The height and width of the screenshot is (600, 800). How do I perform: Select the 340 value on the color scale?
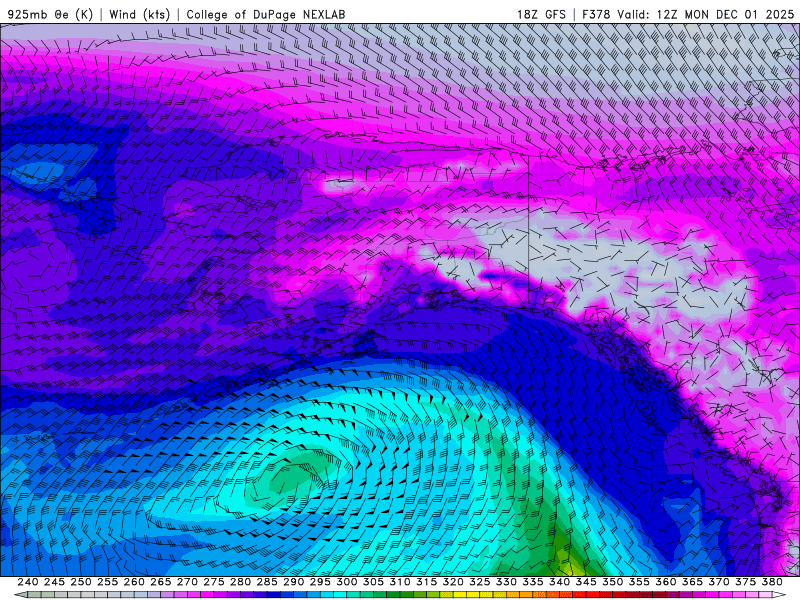(x=559, y=582)
